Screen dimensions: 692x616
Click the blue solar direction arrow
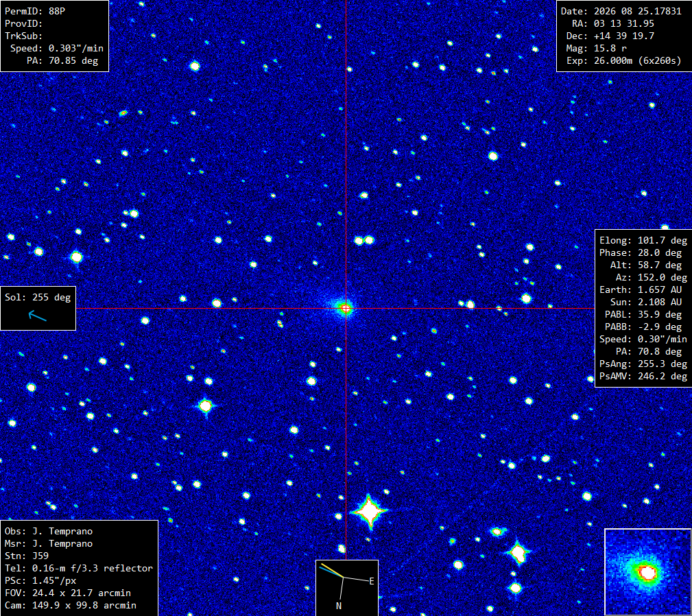[38, 316]
